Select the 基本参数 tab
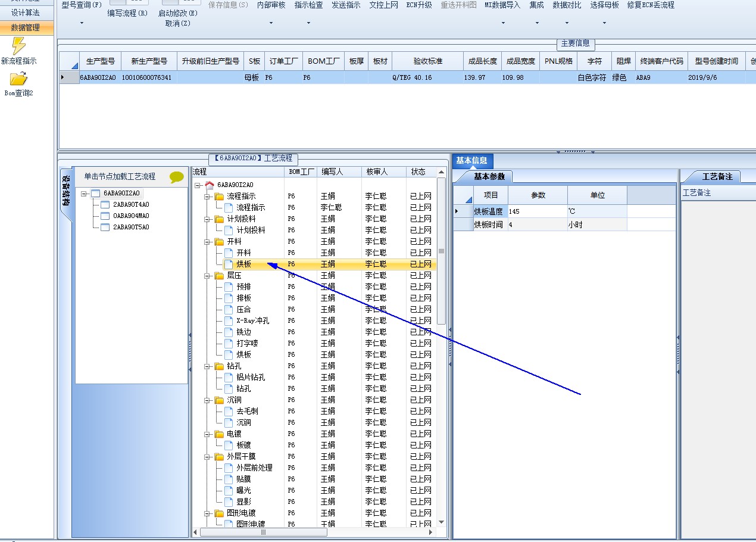Image resolution: width=756 pixels, height=542 pixels. click(x=489, y=177)
